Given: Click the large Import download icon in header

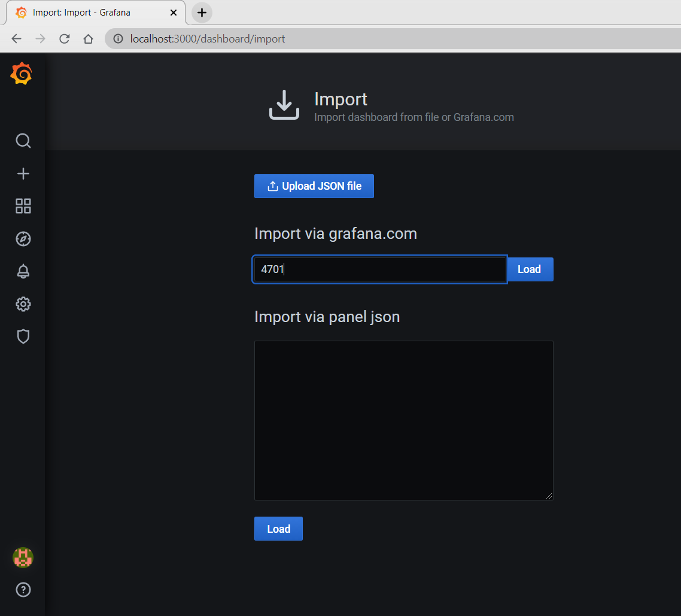Looking at the screenshot, I should [x=284, y=105].
